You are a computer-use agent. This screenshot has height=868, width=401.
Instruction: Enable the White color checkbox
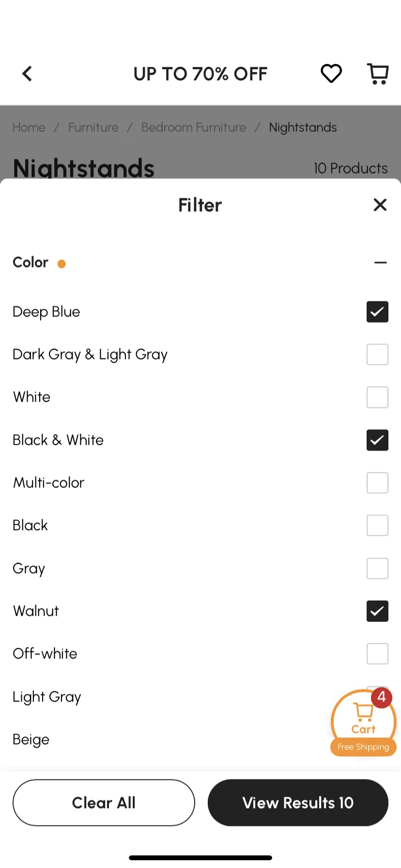click(x=377, y=397)
